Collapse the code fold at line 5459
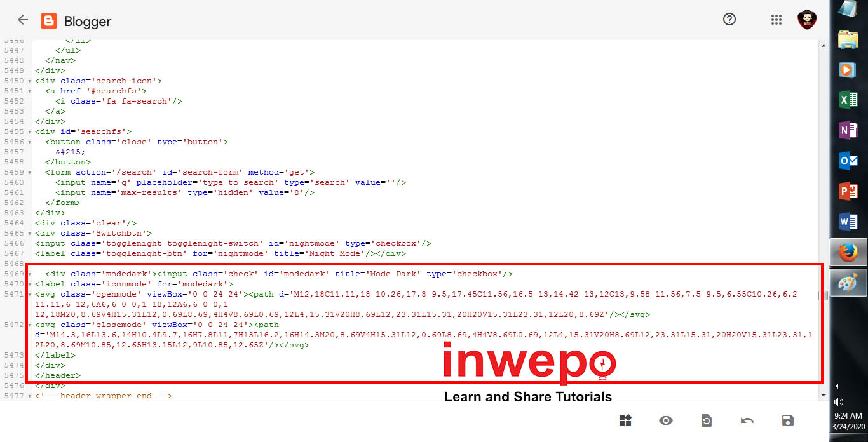The height and width of the screenshot is (442, 868). click(30, 172)
